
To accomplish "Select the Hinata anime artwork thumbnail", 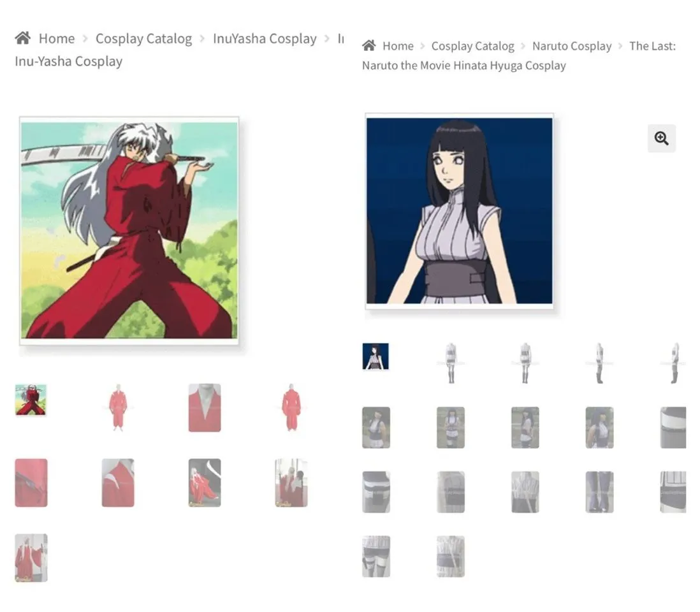I will pos(376,356).
